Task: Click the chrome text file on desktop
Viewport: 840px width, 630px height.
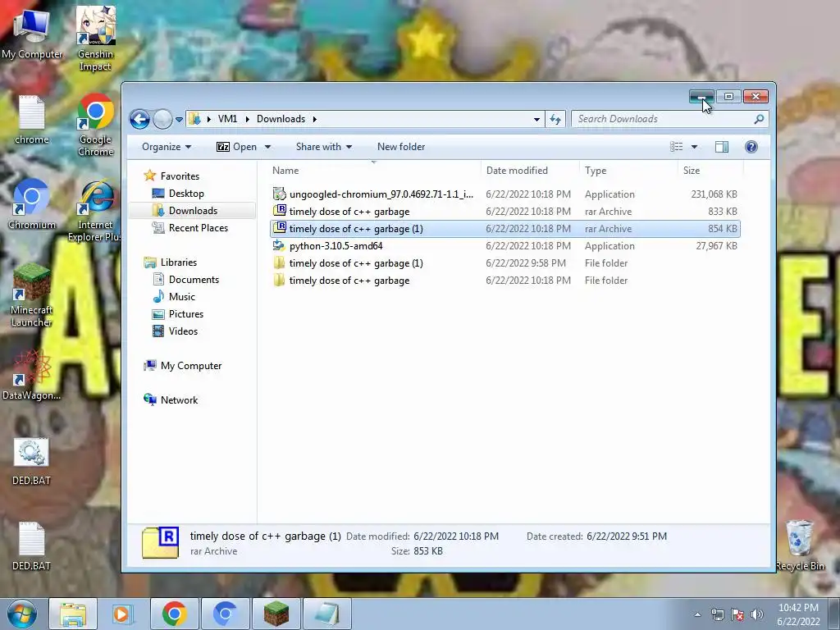Action: pyautogui.click(x=32, y=120)
